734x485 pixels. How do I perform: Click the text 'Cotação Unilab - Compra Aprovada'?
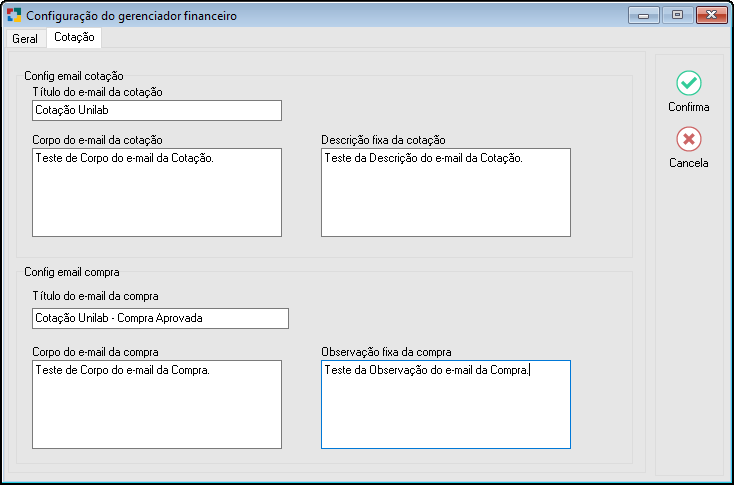119,318
